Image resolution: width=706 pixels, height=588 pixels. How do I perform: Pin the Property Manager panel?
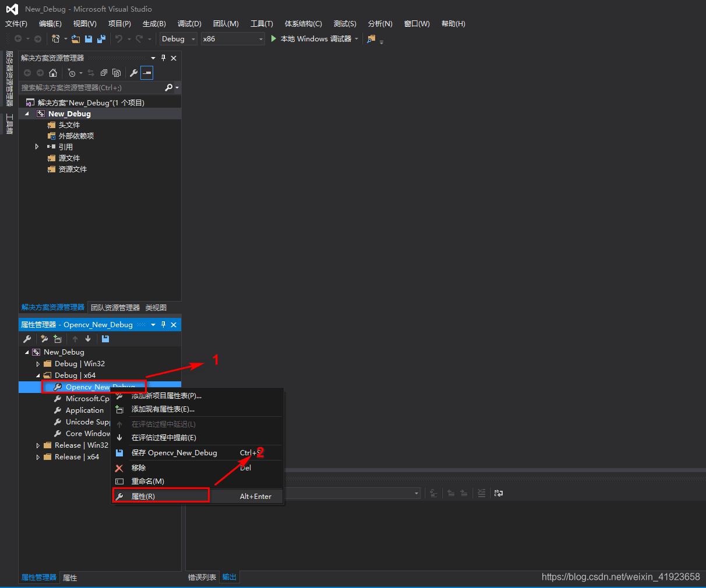[x=163, y=324]
